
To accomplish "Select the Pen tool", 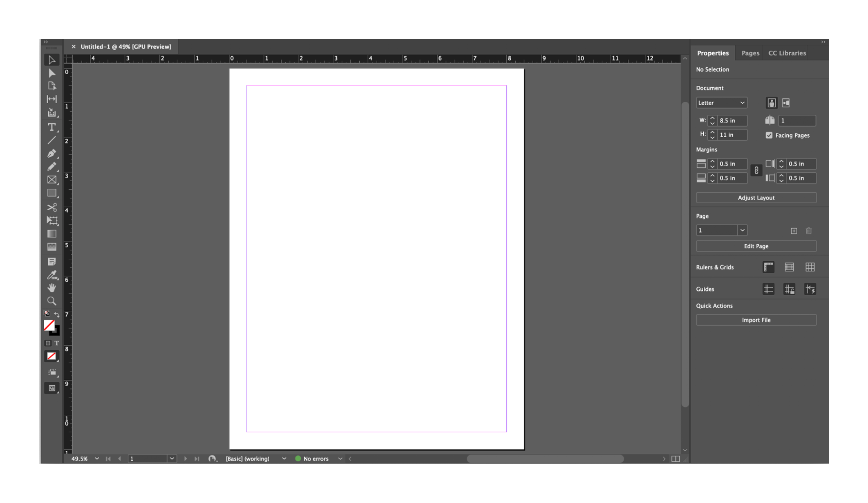I will (x=52, y=154).
